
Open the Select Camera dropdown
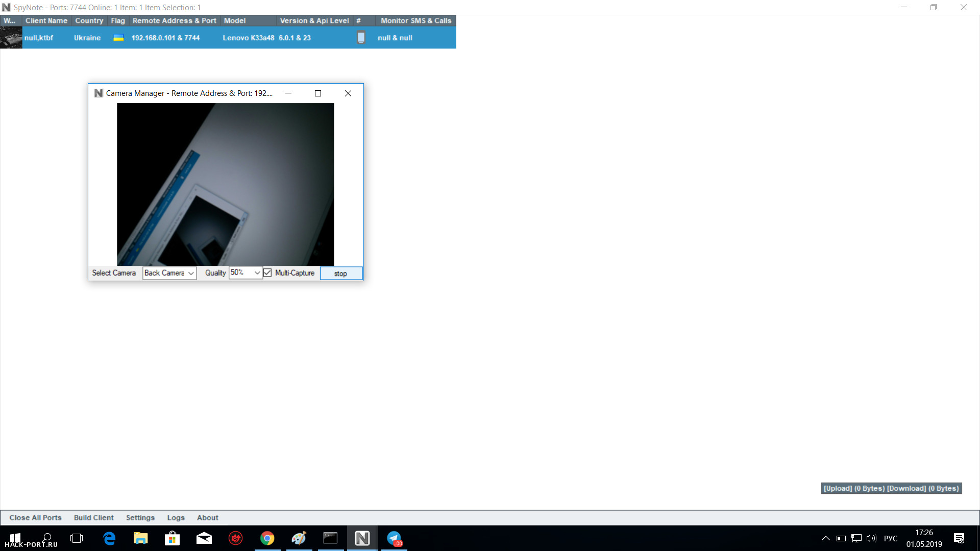click(x=169, y=273)
